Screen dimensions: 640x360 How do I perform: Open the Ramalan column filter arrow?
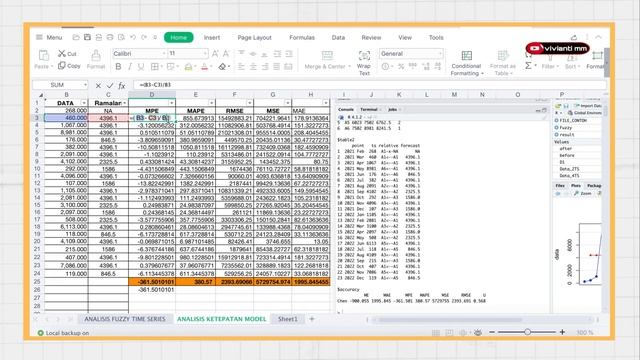(x=124, y=103)
